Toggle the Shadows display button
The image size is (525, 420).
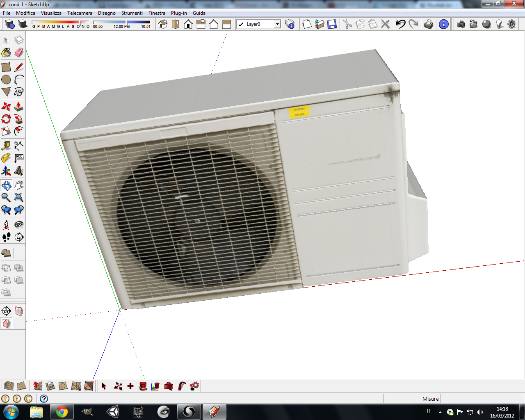pyautogui.click(x=23, y=24)
